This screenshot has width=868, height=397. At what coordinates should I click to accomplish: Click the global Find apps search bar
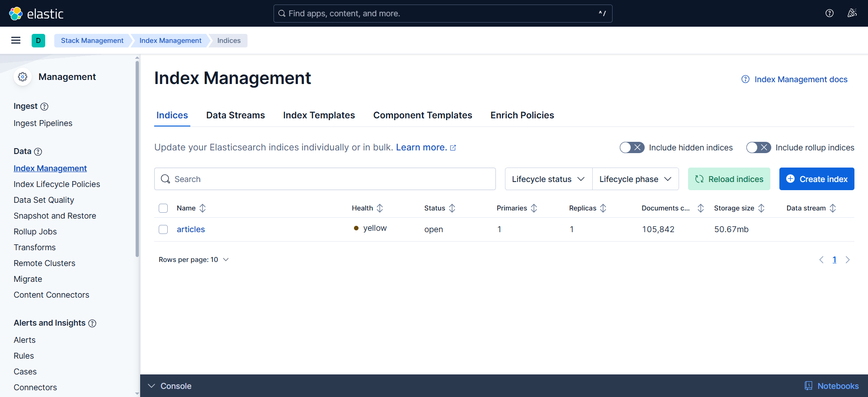pyautogui.click(x=443, y=14)
